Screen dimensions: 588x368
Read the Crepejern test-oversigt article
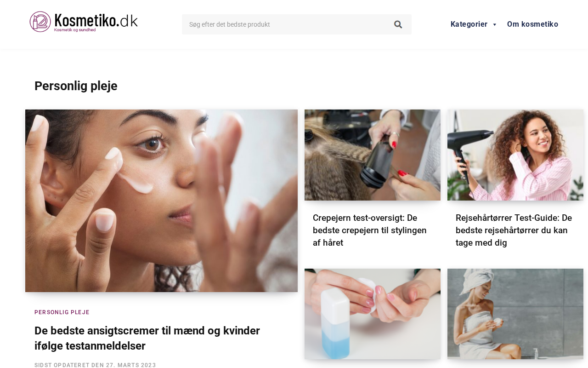tap(370, 230)
